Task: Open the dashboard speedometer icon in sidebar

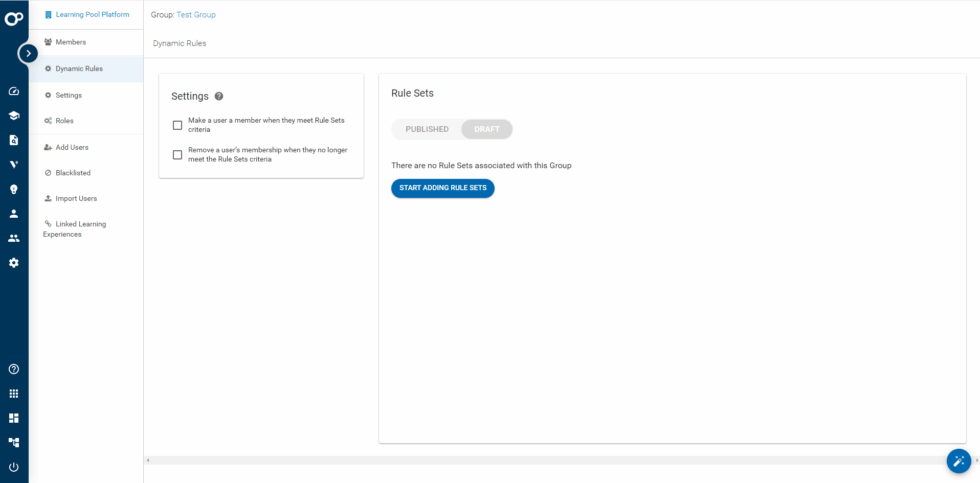Action: click(x=14, y=91)
